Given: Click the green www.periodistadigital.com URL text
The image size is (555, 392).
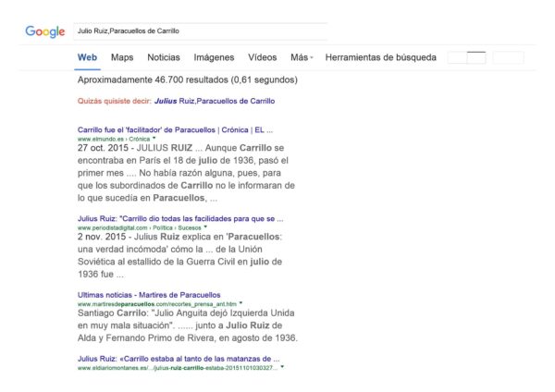Looking at the screenshot, I should pyautogui.click(x=114, y=227).
